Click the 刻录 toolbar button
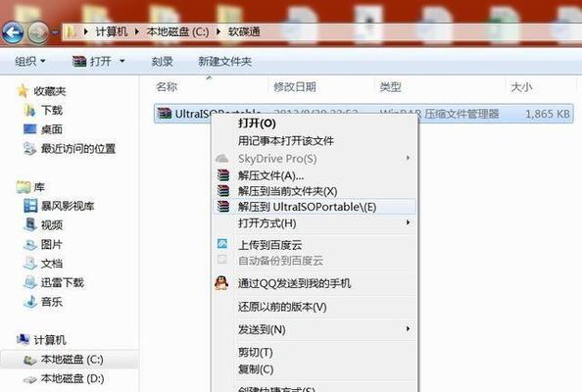The image size is (582, 392). 162,61
